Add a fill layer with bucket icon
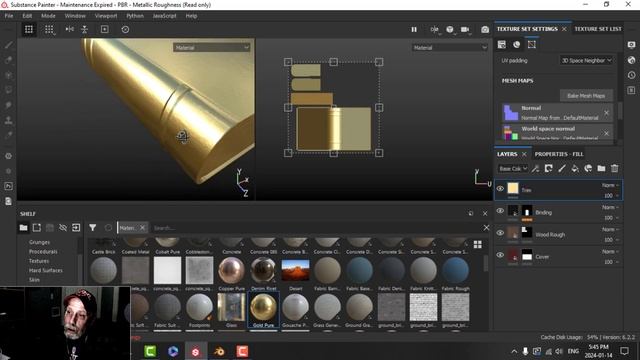The image size is (640, 360). pyautogui.click(x=575, y=169)
